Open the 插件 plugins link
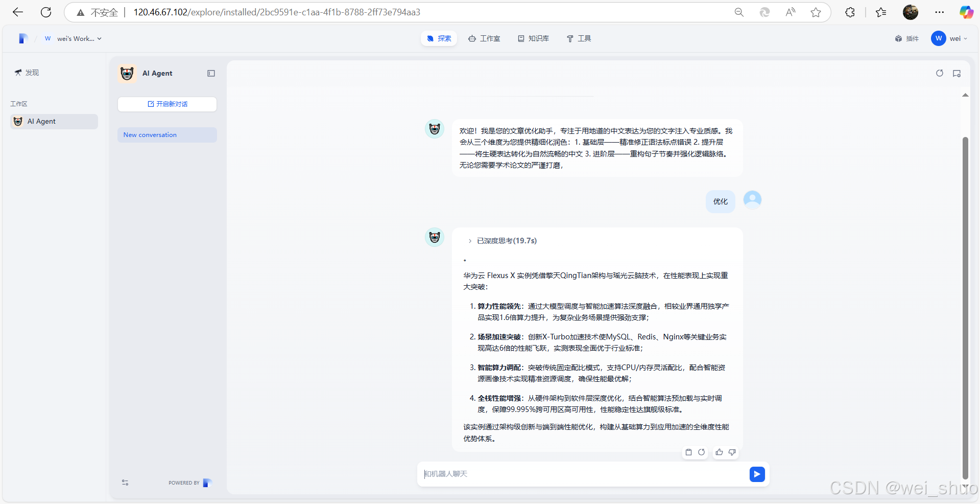This screenshot has height=504, width=980. [x=907, y=38]
